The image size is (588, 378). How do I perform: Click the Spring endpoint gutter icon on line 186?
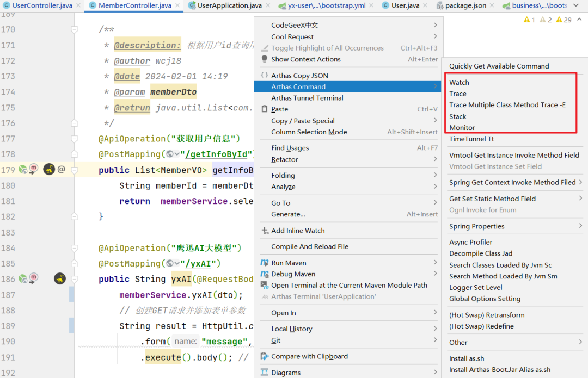tap(23, 279)
